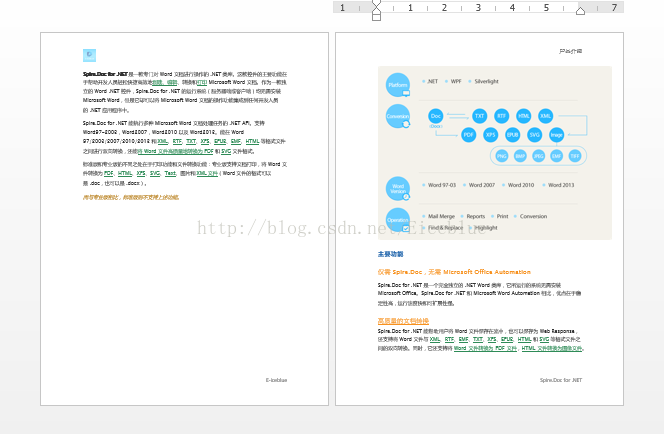The width and height of the screenshot is (664, 434).
Task: Open the RTF hyperlink on the first page
Action: [x=177, y=141]
